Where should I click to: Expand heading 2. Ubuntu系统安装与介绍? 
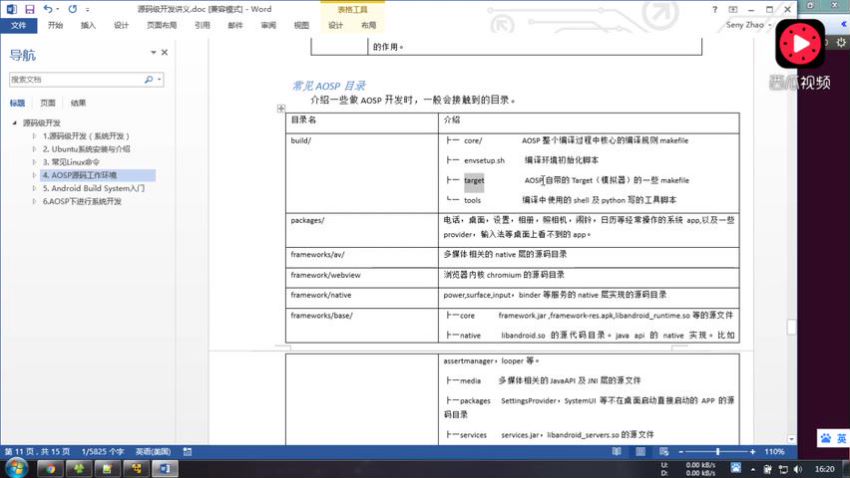34,149
